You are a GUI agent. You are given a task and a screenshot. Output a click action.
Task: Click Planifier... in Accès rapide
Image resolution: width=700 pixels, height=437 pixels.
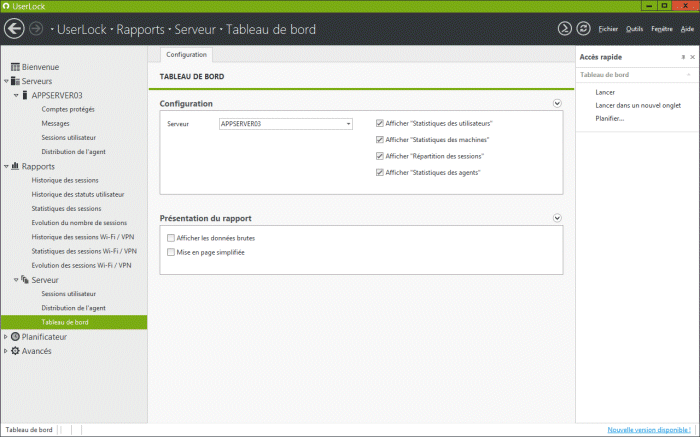[x=609, y=119]
